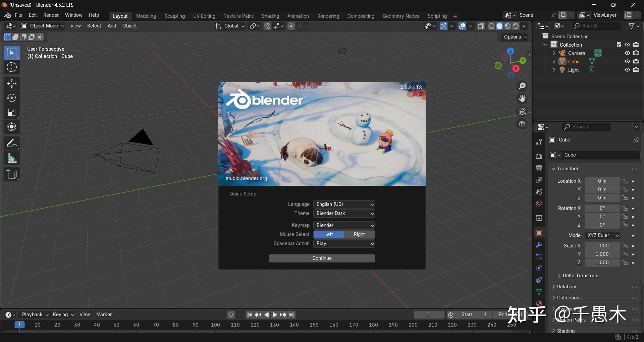Expand the Camera tree item arrow
Screen dimensions: 644x342
pos(554,53)
